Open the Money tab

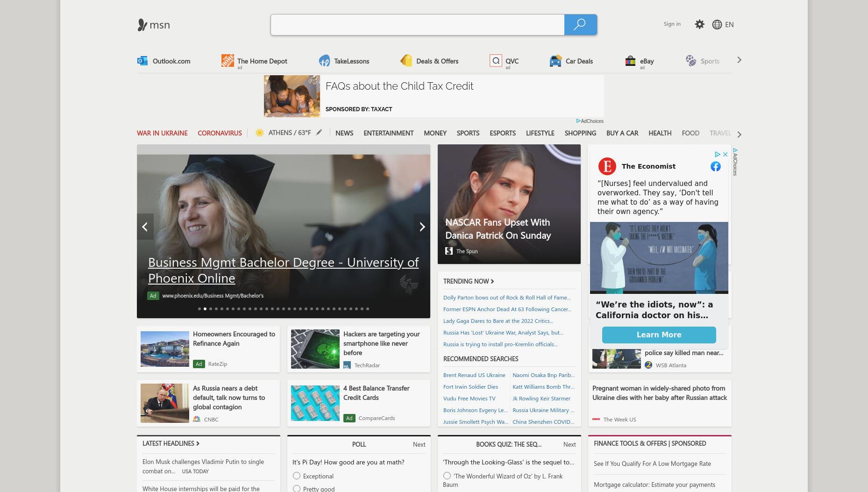435,133
